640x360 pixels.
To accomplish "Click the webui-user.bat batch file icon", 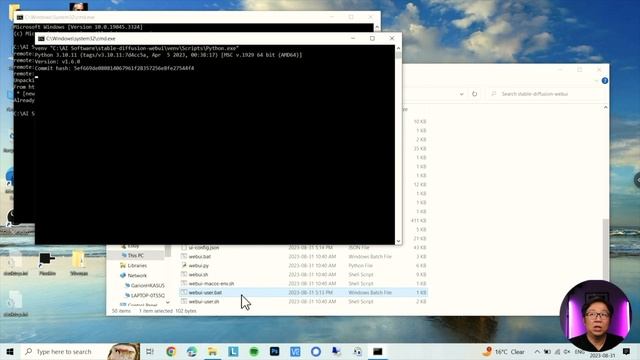I will [x=184, y=292].
